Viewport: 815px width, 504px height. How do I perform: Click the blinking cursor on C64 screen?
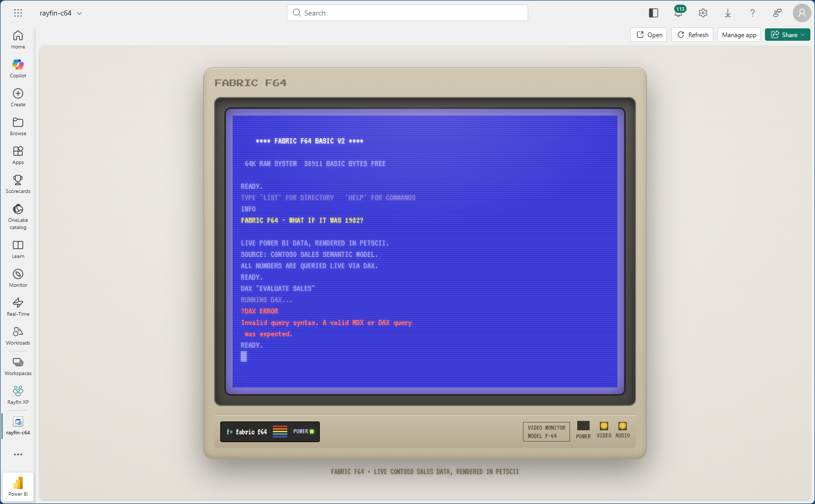(x=244, y=356)
